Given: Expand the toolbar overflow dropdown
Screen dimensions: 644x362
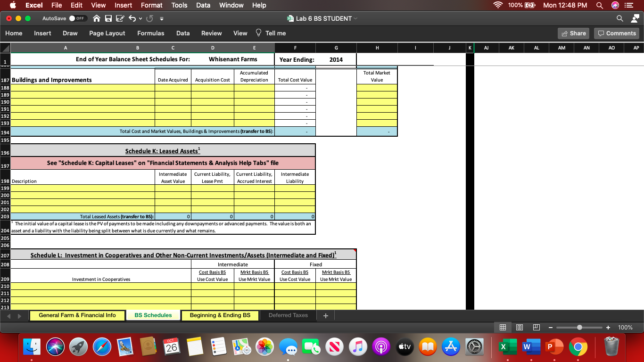Looking at the screenshot, I should pyautogui.click(x=161, y=19).
